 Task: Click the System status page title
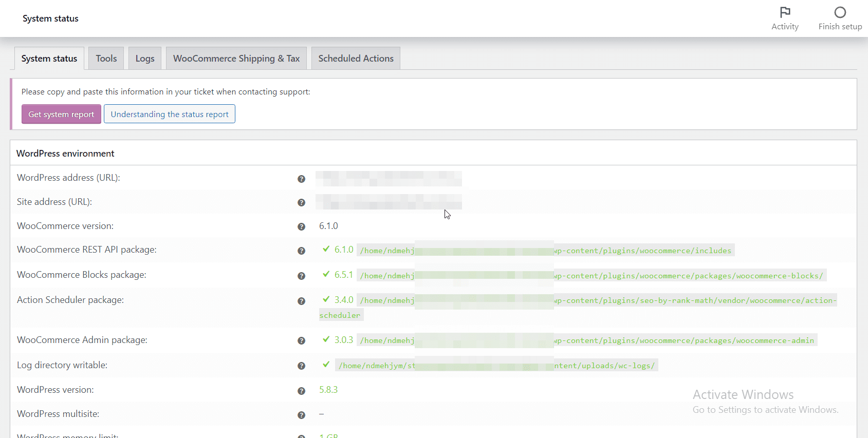50,18
